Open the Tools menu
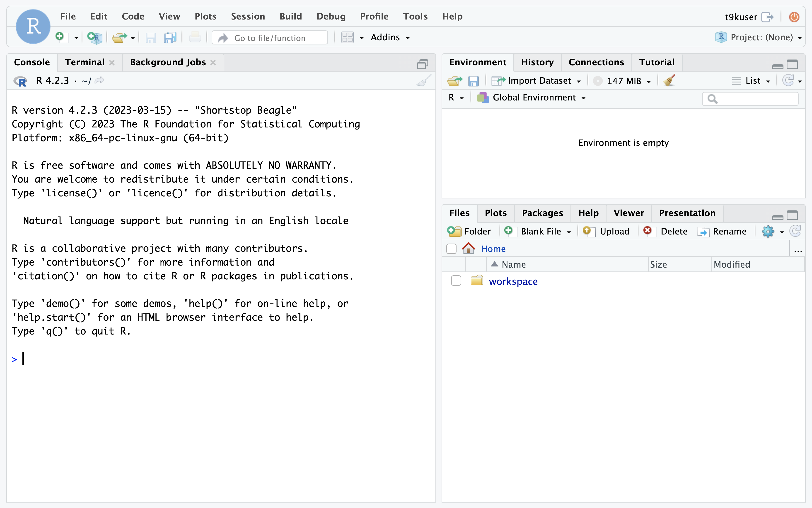Screen dimensions: 812x508 [415, 16]
